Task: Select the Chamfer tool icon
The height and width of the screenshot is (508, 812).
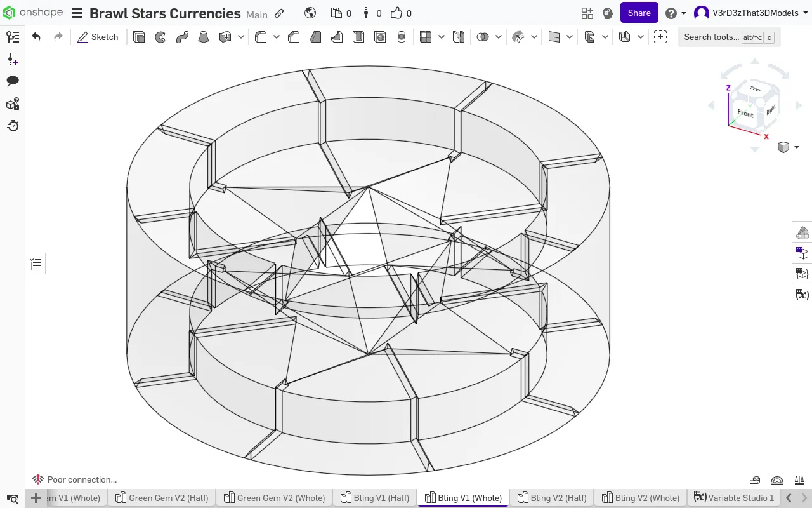Action: click(x=294, y=37)
